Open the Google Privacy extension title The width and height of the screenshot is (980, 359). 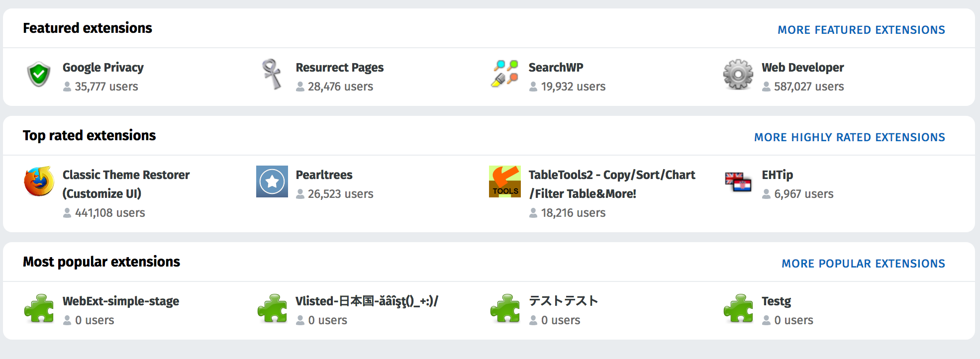tap(103, 68)
